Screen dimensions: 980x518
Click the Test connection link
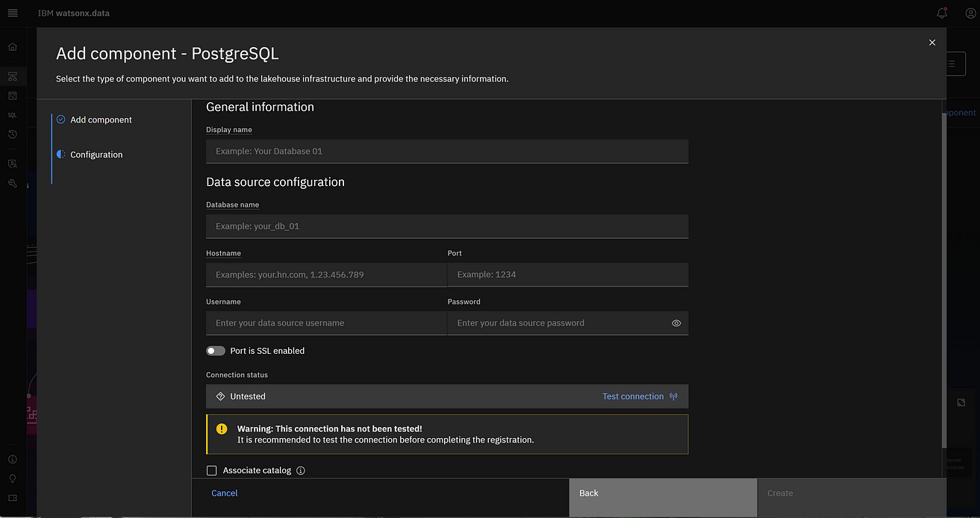point(633,396)
